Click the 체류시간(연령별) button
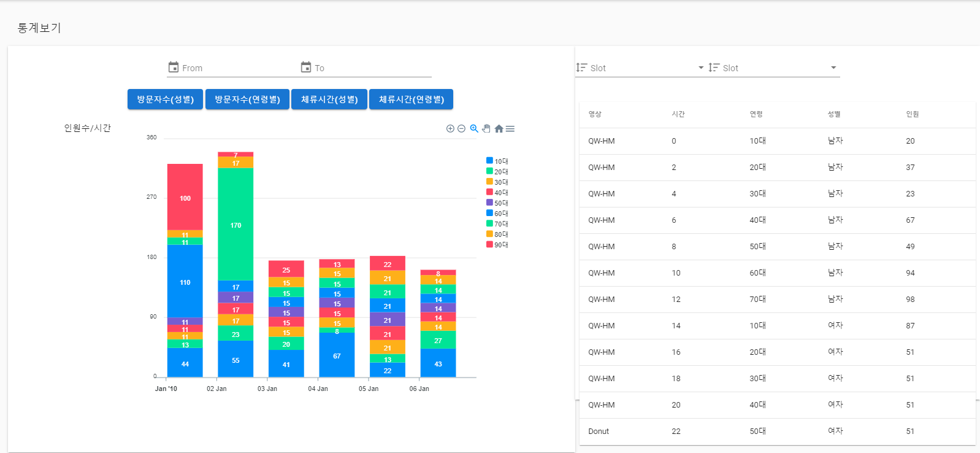The width and height of the screenshot is (980, 453). click(411, 99)
